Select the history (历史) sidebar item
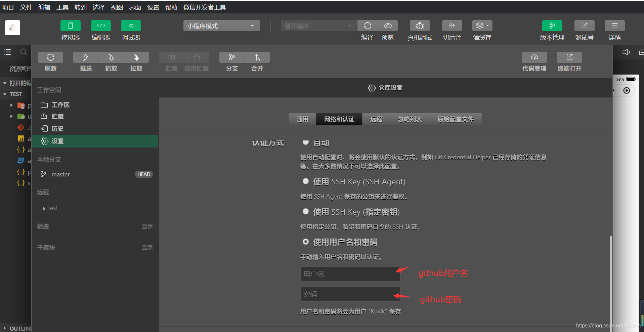 point(95,129)
